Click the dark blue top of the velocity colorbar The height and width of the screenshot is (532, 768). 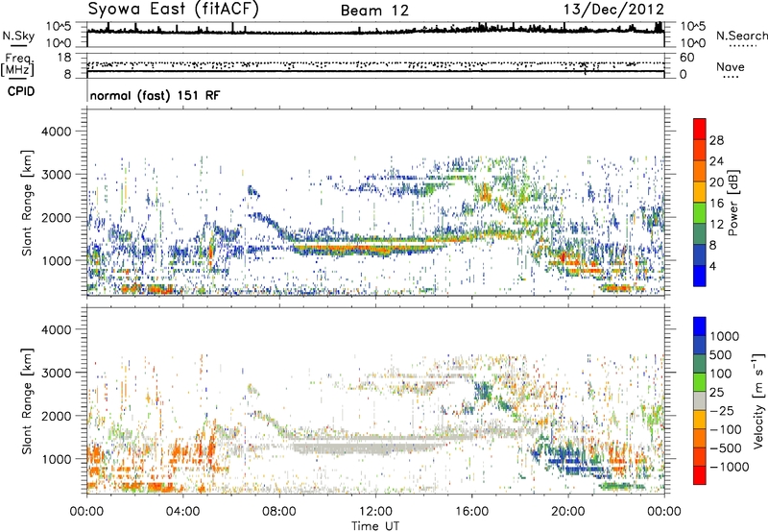pos(700,326)
